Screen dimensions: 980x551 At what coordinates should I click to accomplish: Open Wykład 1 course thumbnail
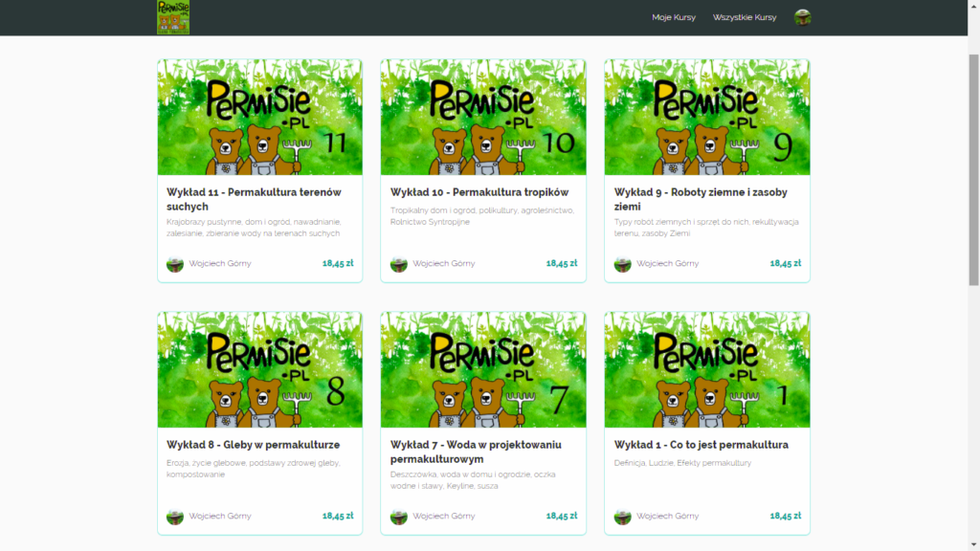coord(707,370)
